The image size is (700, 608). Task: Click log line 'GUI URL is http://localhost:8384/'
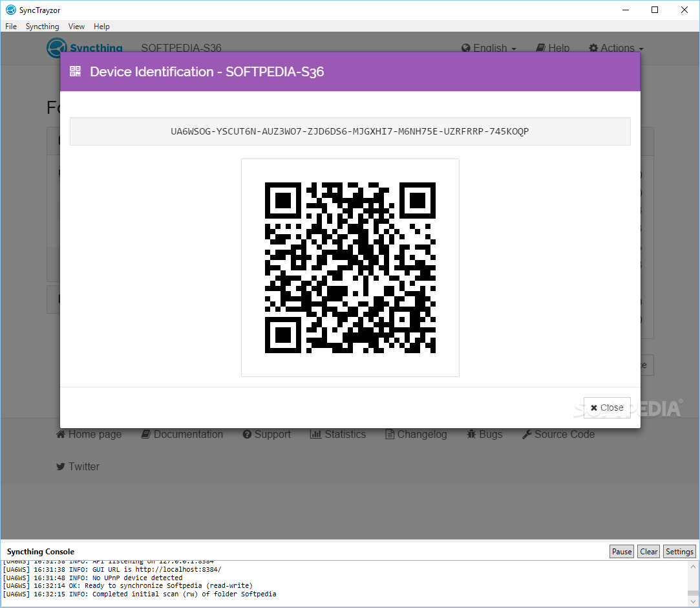[112, 570]
